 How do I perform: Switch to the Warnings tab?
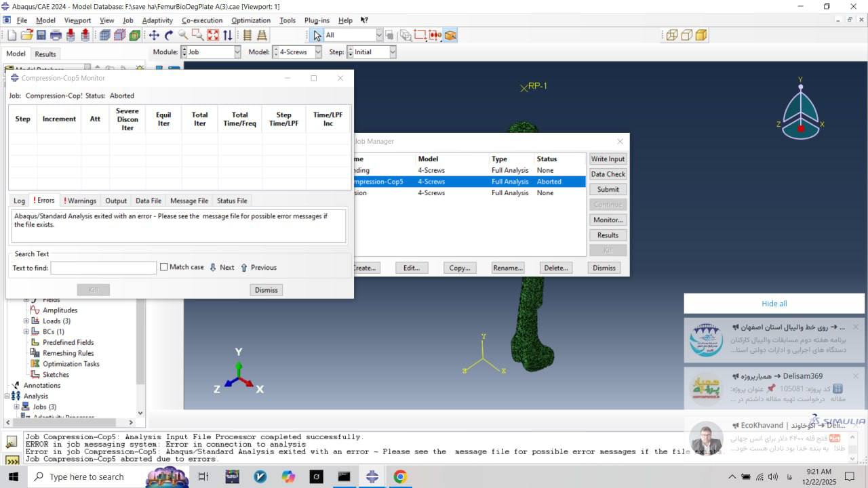[80, 201]
